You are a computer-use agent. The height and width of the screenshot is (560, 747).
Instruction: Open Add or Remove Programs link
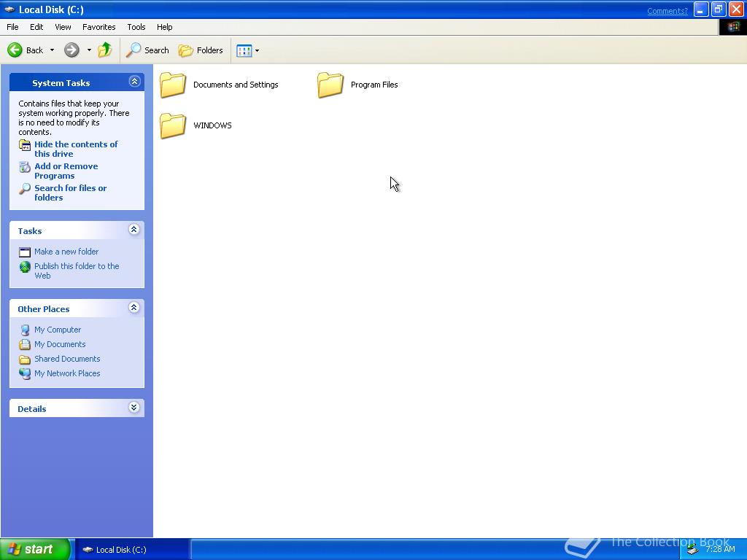pos(66,171)
